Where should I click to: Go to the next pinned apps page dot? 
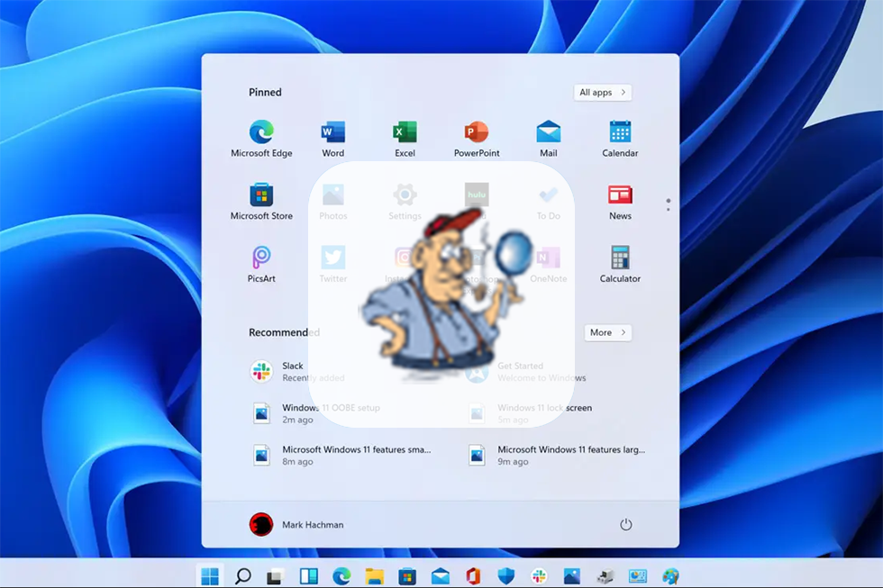[x=669, y=209]
